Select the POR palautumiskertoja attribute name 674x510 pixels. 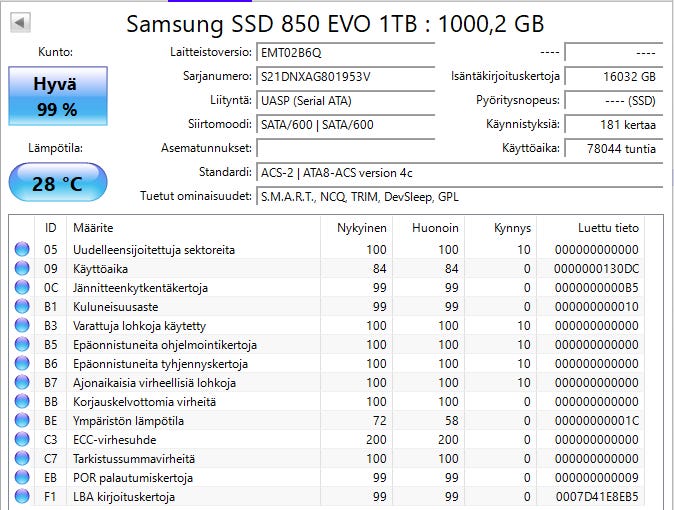click(133, 478)
